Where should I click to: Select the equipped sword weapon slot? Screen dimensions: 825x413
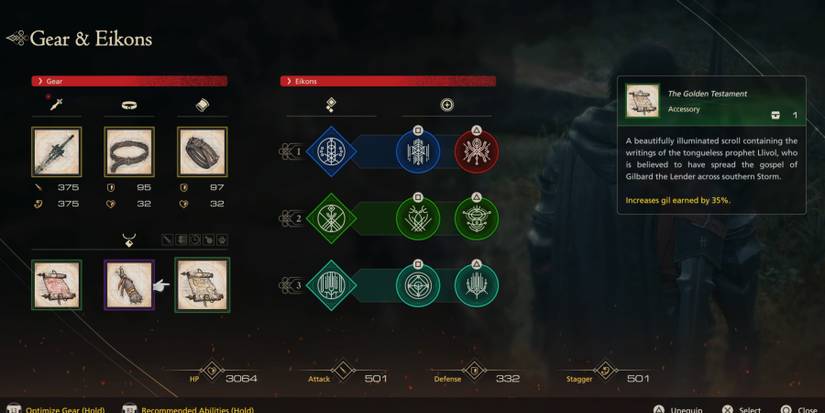click(x=56, y=152)
